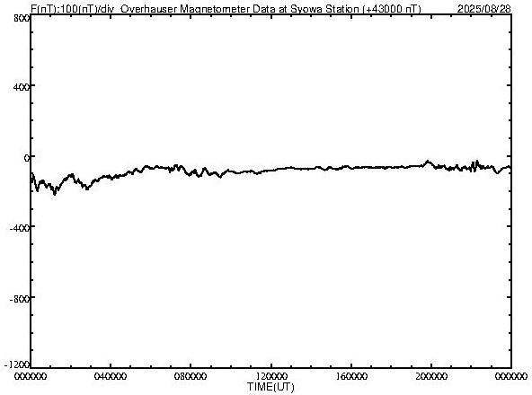Select the 200000 time axis label
532x395 pixels.
pyautogui.click(x=431, y=375)
